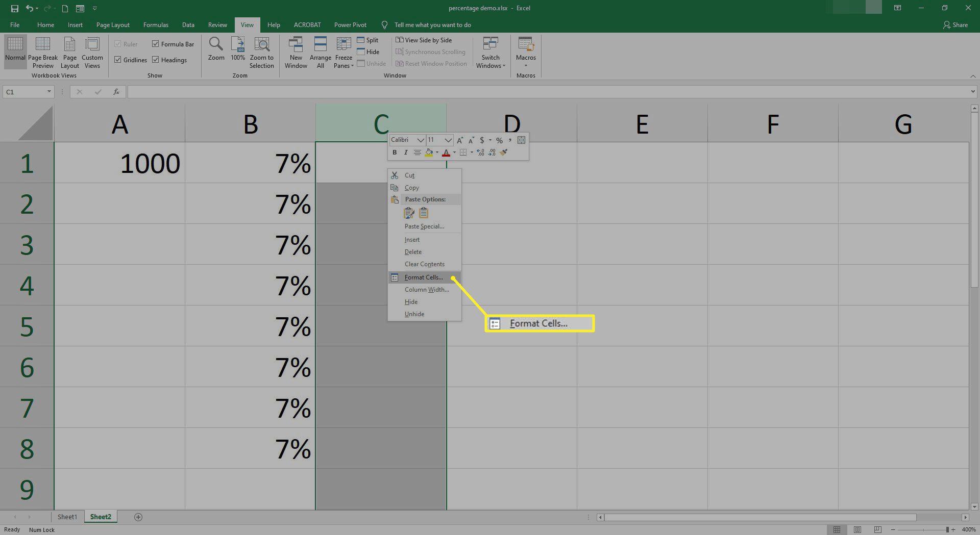Choose Paste Special in context menu
This screenshot has width=980, height=535.
coord(425,226)
